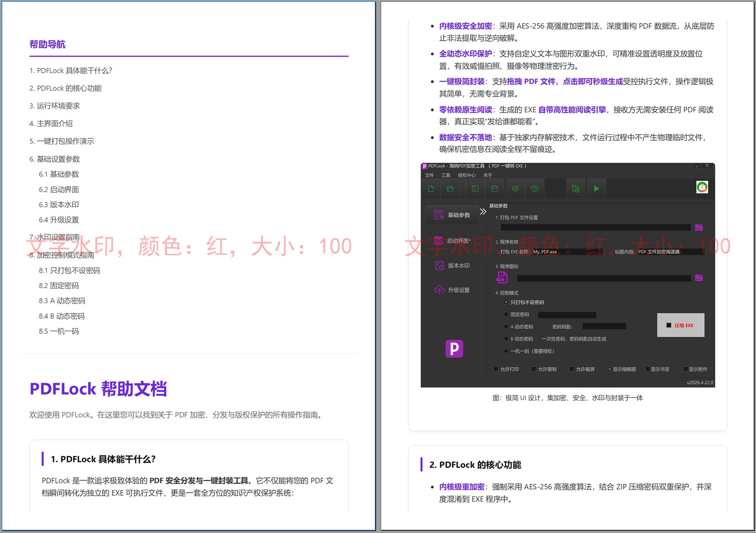Viewport: 756px width, 533px height.
Task: Open the 授权中心 menu in PDFLock
Action: (x=467, y=176)
